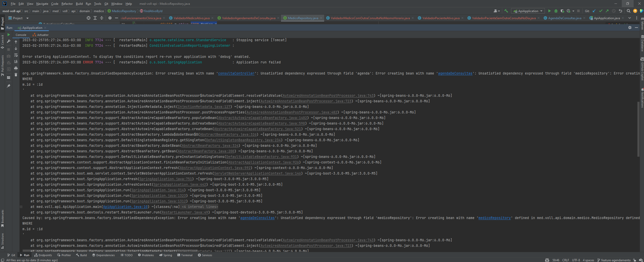Jump down the stack trace arrow
The width and height of the screenshot is (644, 262).
[x=16, y=49]
